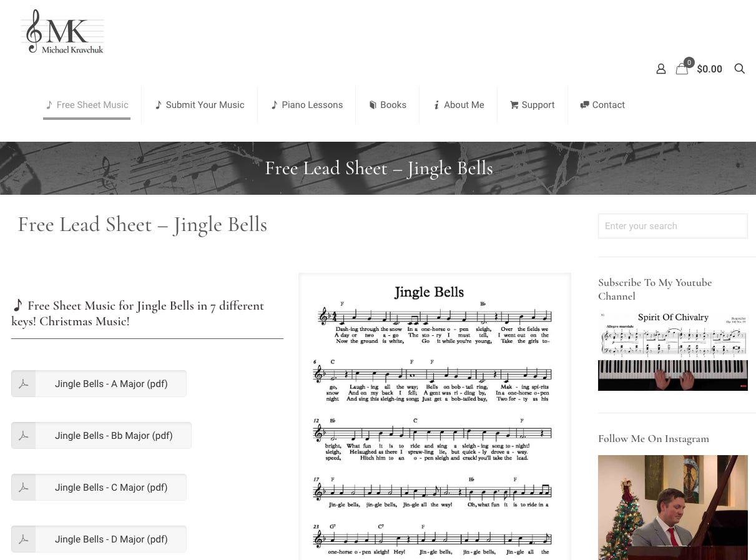756x560 pixels.
Task: Play the Spirit Of Chivalry YouTube video
Action: pos(672,350)
